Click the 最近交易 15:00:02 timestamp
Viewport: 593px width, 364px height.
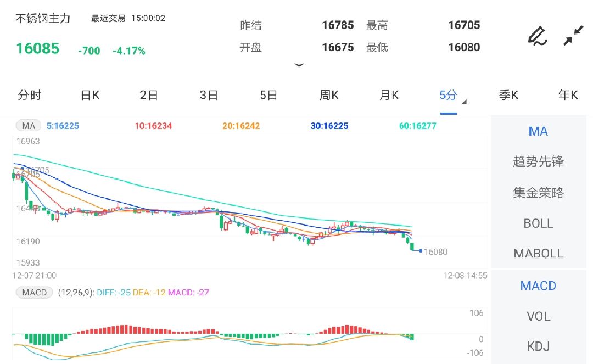(x=128, y=18)
